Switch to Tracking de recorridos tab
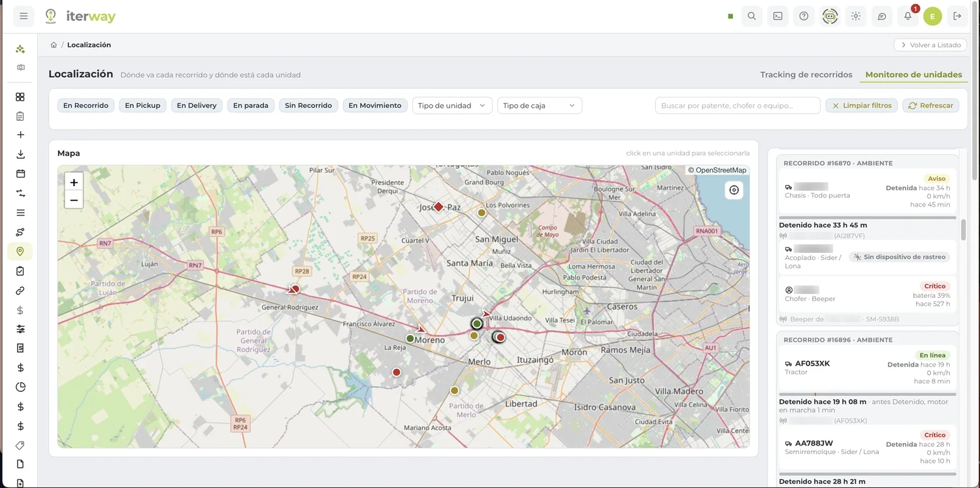Image resolution: width=980 pixels, height=488 pixels. coord(806,74)
